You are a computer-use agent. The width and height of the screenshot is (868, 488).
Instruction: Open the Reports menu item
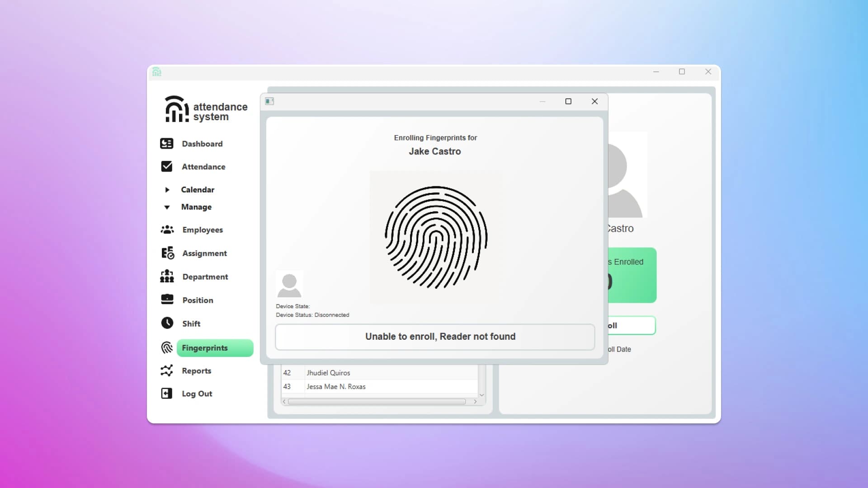click(196, 371)
